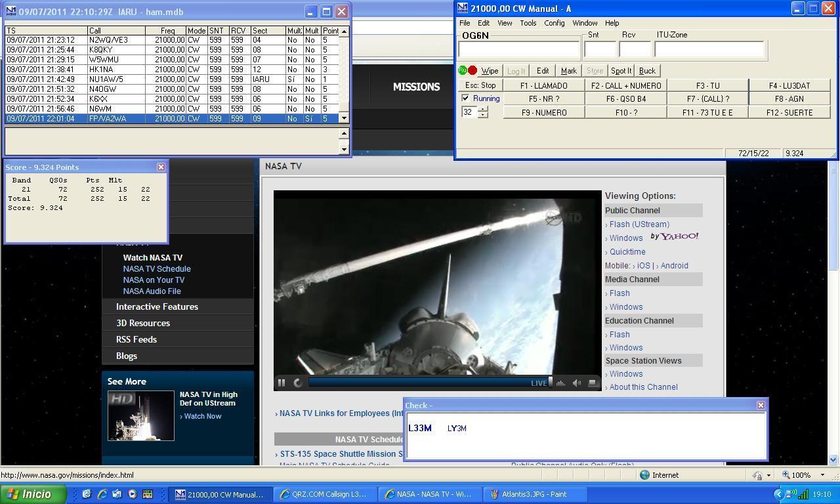Click F6 - QSO B4 button
Image resolution: width=840 pixels, height=504 pixels.
click(626, 98)
